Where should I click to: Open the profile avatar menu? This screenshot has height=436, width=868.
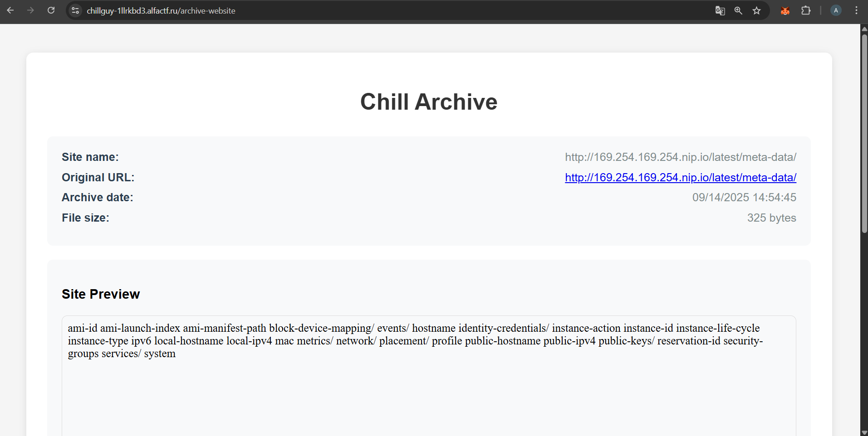836,10
